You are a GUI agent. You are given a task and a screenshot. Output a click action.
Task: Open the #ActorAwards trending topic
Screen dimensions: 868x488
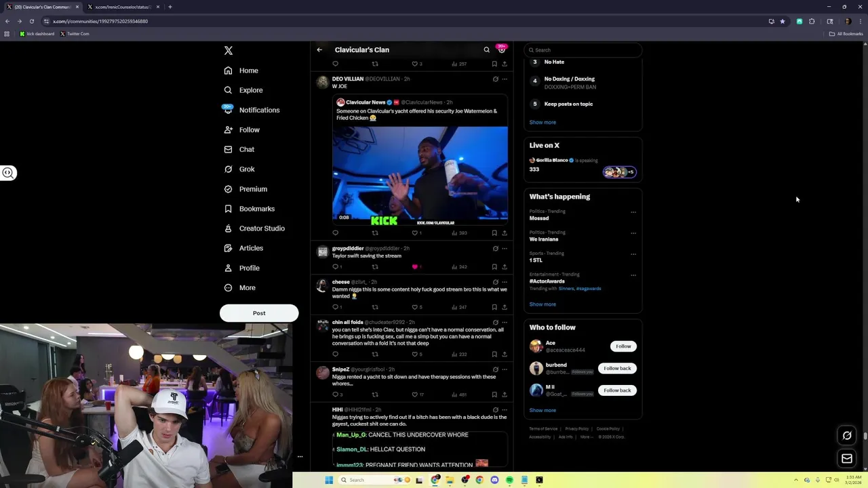click(x=547, y=281)
